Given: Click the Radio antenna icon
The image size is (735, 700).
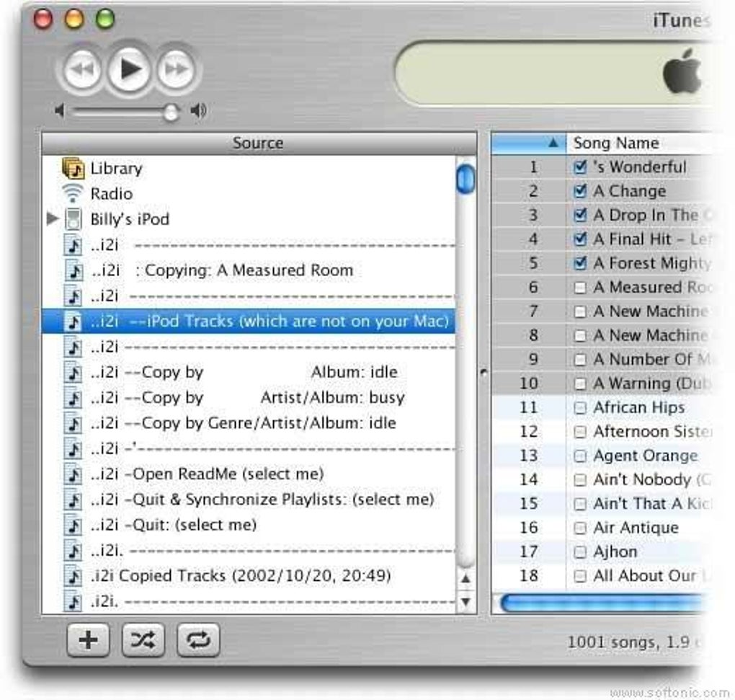Looking at the screenshot, I should tap(73, 193).
